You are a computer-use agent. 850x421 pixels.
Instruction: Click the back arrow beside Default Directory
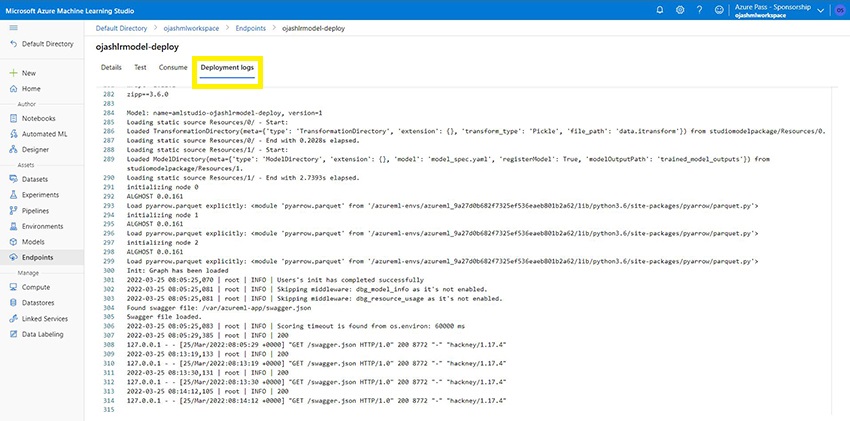click(14, 44)
